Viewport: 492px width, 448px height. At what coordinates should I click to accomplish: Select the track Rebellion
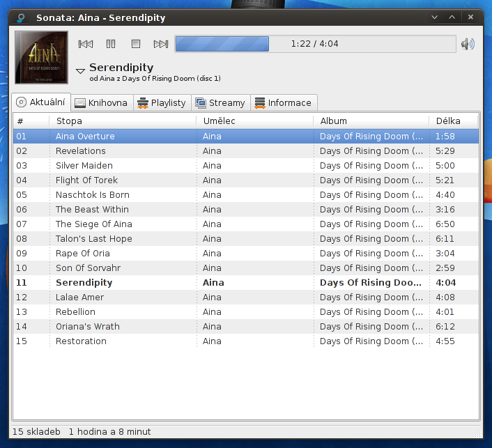click(x=246, y=312)
